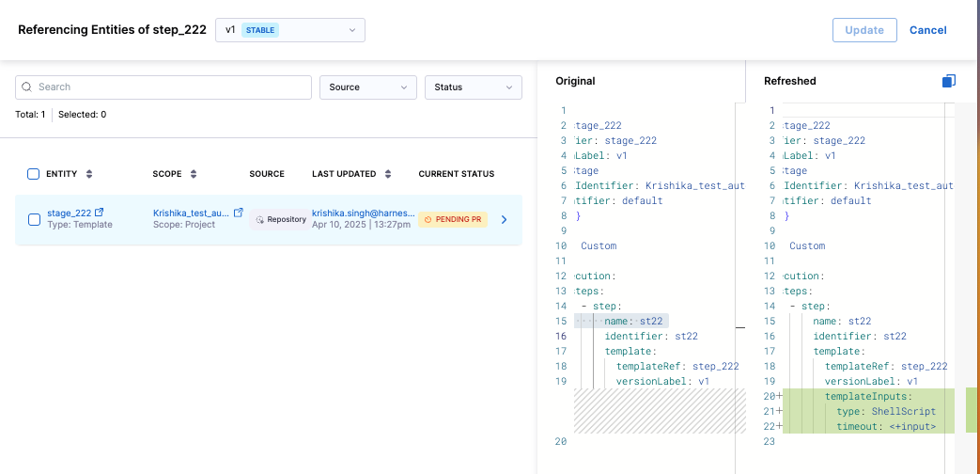Toggle the select-all checkbox in the Entity header
Image resolution: width=980 pixels, height=474 pixels.
34,174
